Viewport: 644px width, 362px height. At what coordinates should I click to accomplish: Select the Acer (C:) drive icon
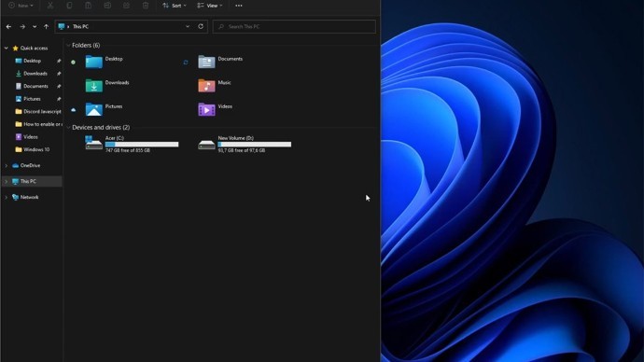click(x=94, y=143)
